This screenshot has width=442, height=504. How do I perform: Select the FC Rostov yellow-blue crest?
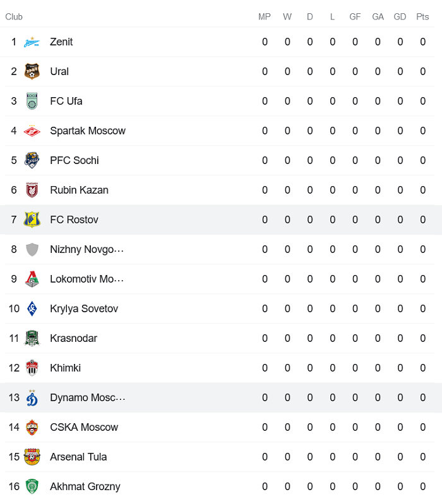point(32,220)
